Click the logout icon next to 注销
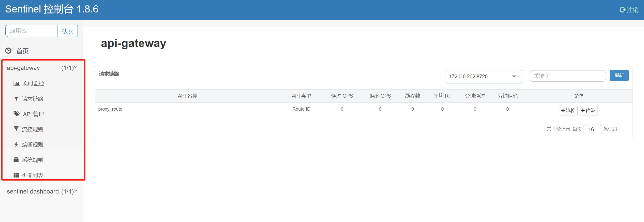This screenshot has width=644, height=222. click(622, 10)
